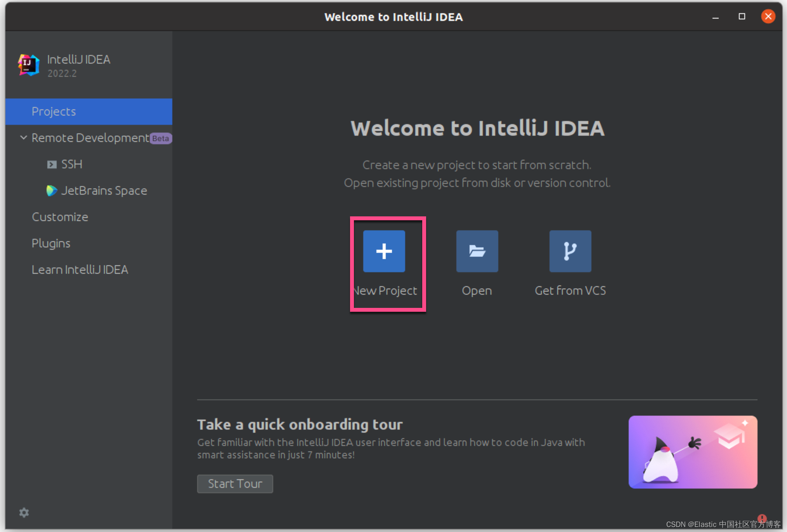
Task: Go to the Plugins section
Action: 51,244
